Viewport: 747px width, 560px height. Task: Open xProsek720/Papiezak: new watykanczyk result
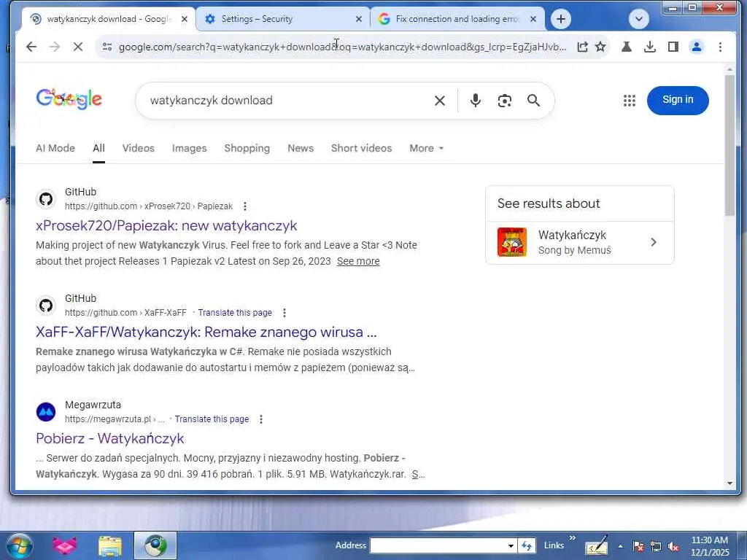coord(166,226)
